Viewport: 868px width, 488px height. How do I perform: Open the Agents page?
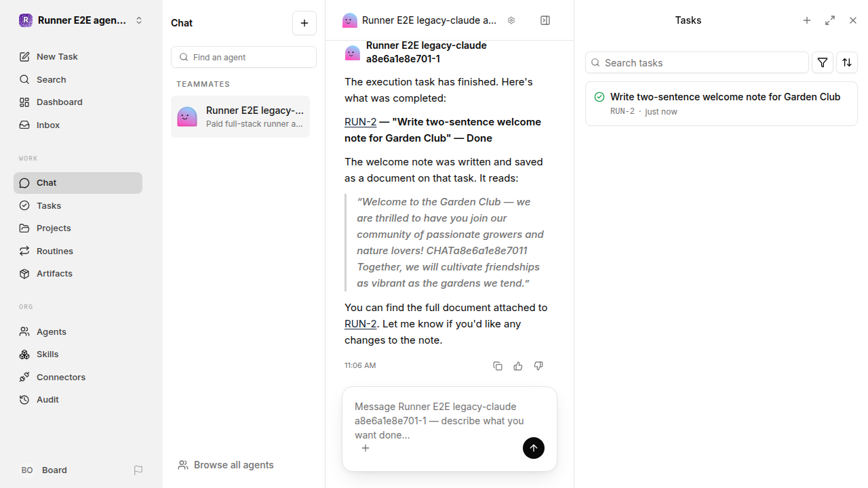click(x=78, y=331)
